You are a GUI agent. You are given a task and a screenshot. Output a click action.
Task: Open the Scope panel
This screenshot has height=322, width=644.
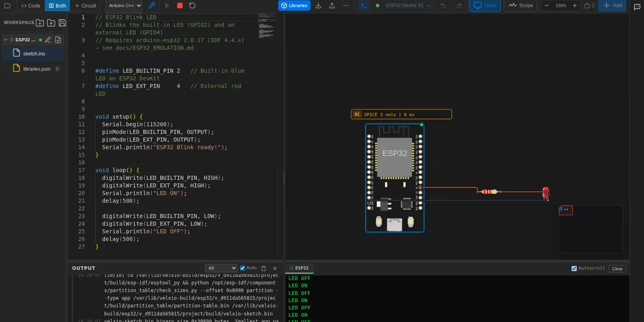[x=521, y=5]
